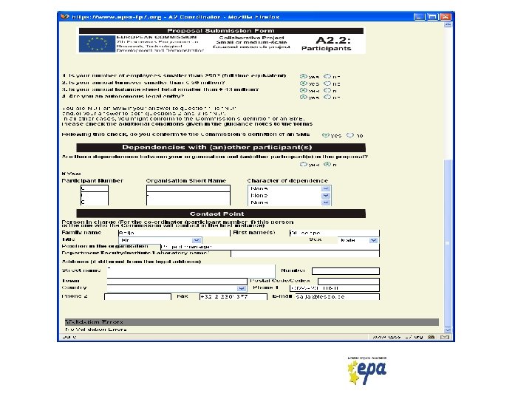Click the security lock icon in status bar
This screenshot has width=532, height=399.
[432, 337]
